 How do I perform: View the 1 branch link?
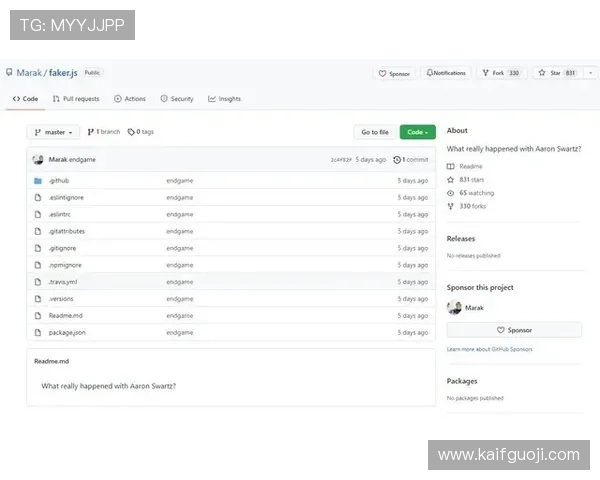104,132
